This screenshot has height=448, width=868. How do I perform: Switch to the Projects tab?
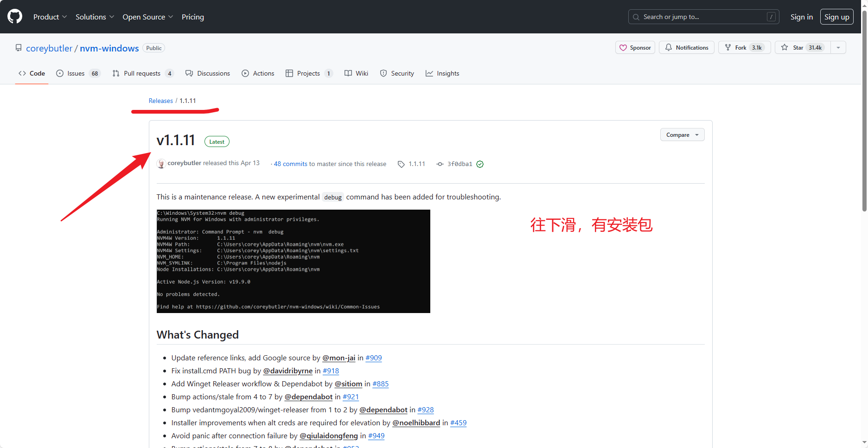309,73
